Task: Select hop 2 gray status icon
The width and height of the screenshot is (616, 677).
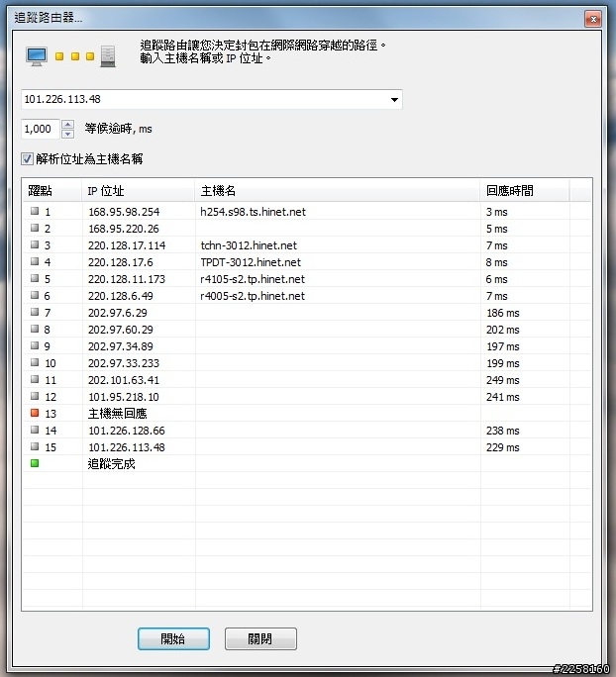Action: pyautogui.click(x=35, y=228)
